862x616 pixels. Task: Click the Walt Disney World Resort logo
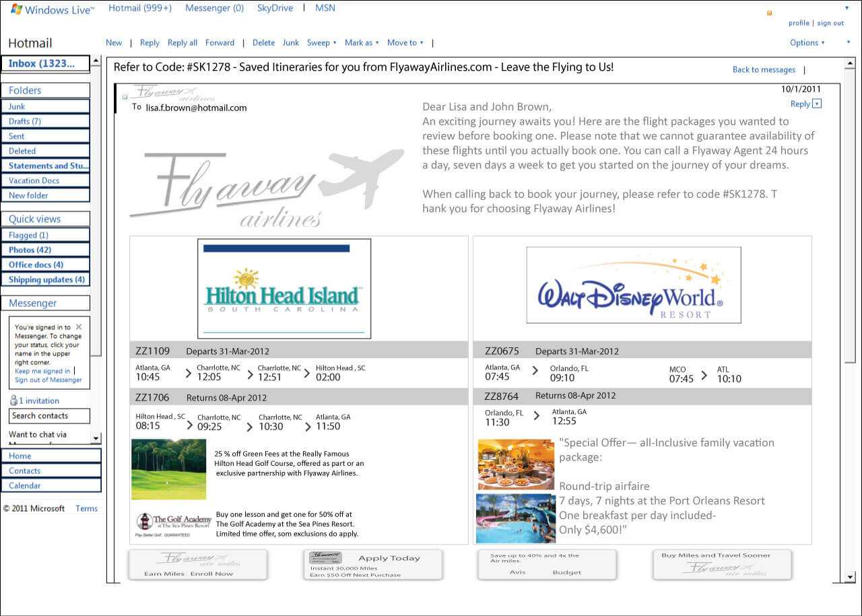click(x=633, y=285)
